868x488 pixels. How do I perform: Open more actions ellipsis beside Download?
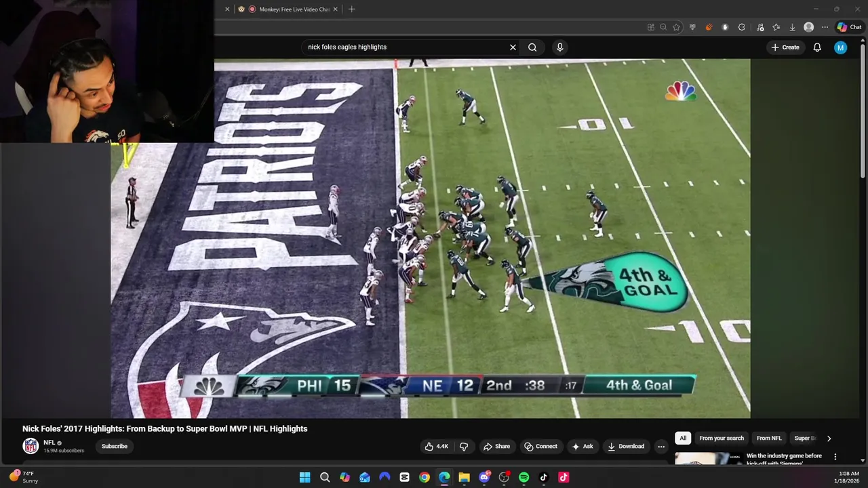pos(661,446)
